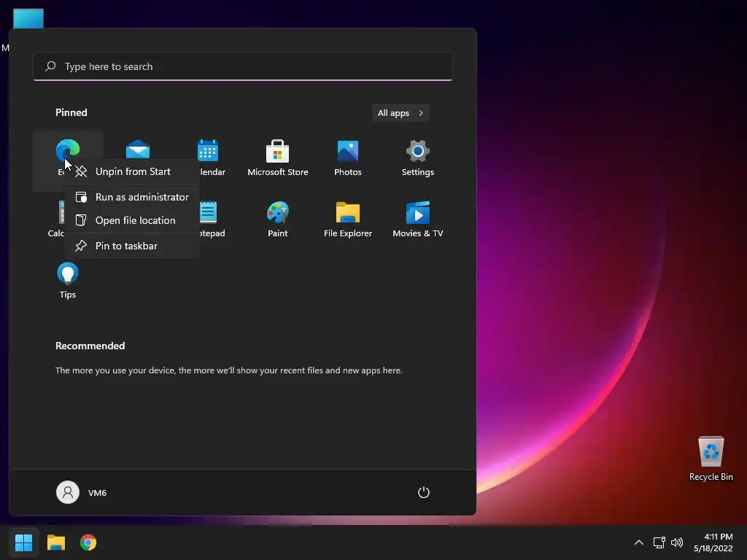The height and width of the screenshot is (560, 747).
Task: Select Unpin from Start in context menu
Action: tap(132, 171)
